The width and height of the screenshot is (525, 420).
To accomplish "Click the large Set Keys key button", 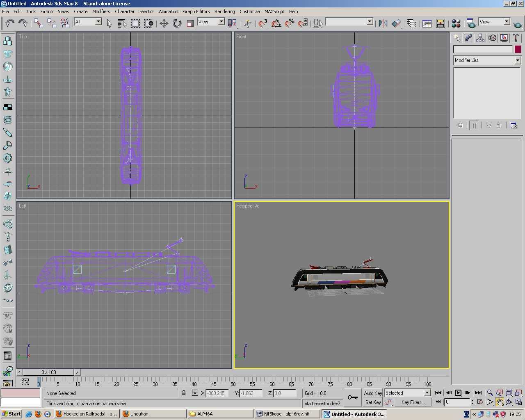I will (x=352, y=397).
